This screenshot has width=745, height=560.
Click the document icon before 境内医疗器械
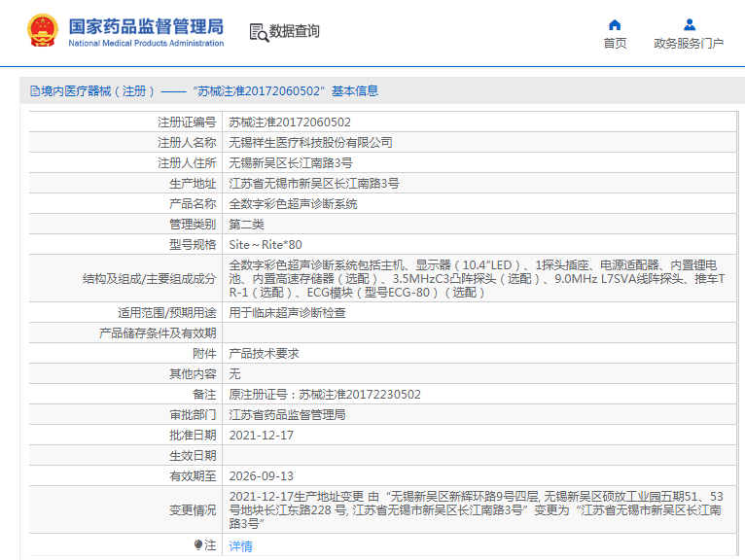pyautogui.click(x=35, y=90)
